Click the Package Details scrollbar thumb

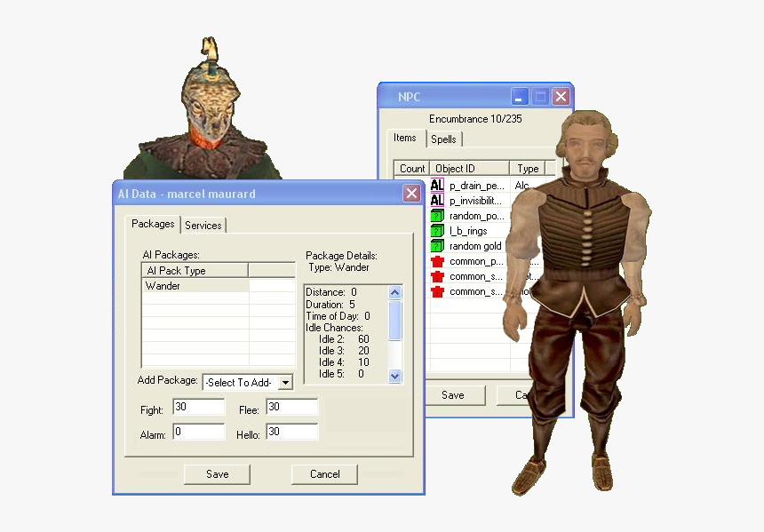pos(395,320)
